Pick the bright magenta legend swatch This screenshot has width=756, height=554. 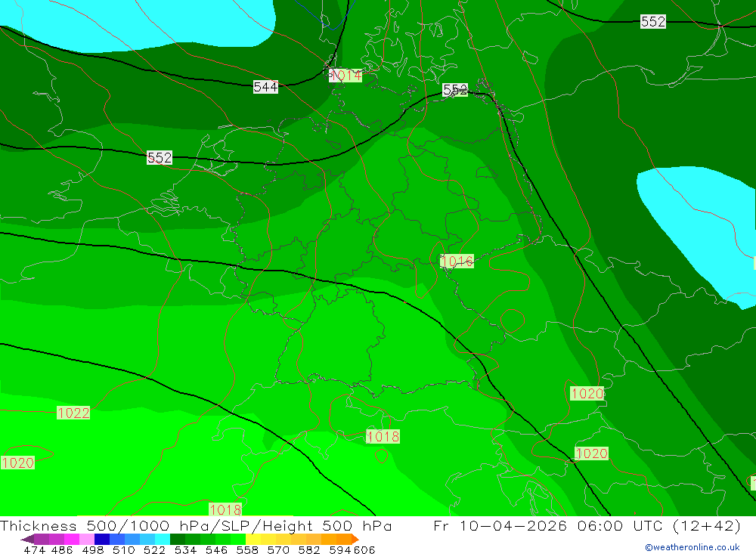(x=71, y=539)
